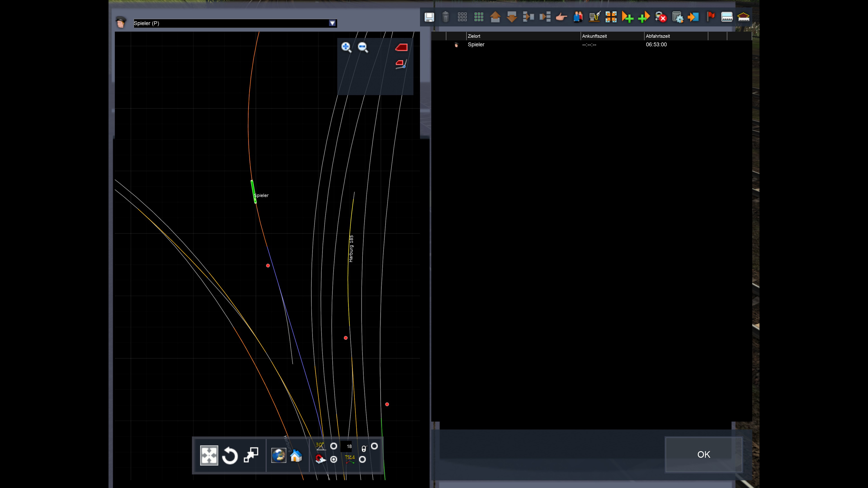Image resolution: width=868 pixels, height=488 pixels.
Task: Toggle the magnet snap radio button
Action: (334, 459)
